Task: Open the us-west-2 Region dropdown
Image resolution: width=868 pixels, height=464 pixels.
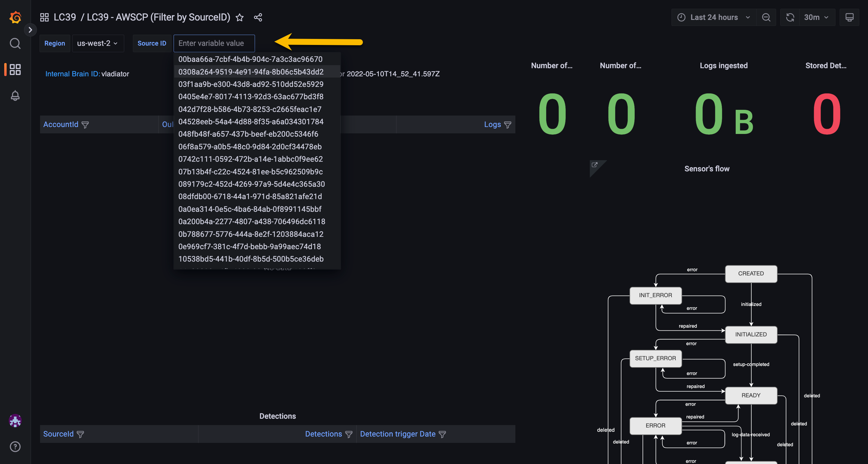Action: point(97,43)
